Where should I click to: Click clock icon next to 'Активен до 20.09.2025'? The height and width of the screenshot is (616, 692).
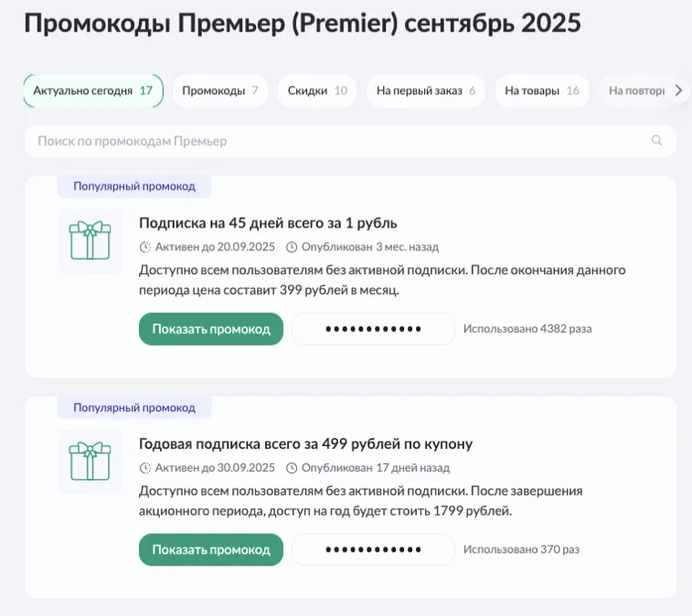pyautogui.click(x=144, y=247)
